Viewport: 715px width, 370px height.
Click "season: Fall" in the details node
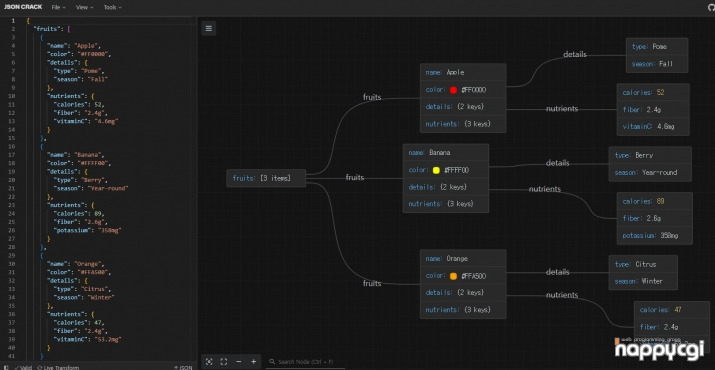[657, 64]
